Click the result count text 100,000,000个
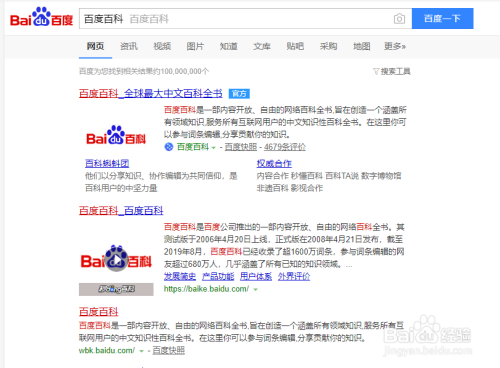The width and height of the screenshot is (500, 368). coord(185,71)
